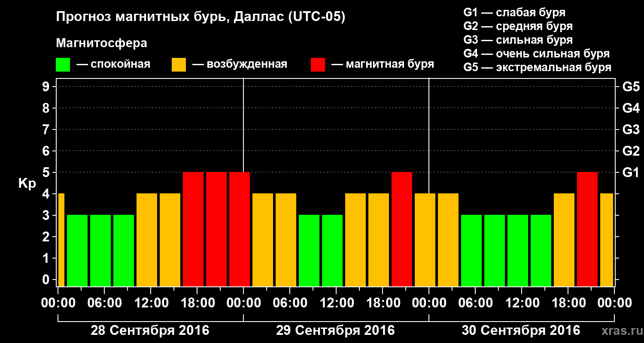
Task: Click the '29 Сентября 2016' date label
Action: coord(335,331)
